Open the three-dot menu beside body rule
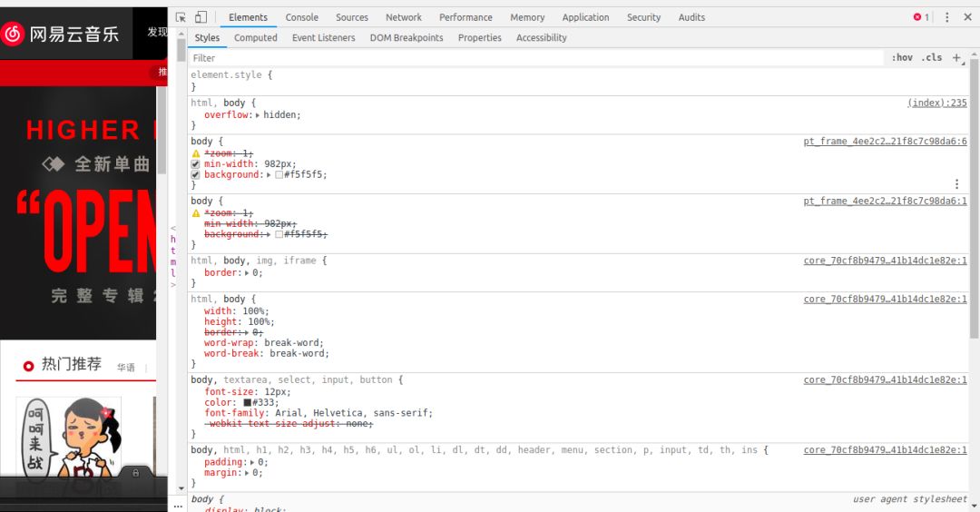The image size is (980, 512). pyautogui.click(x=956, y=183)
